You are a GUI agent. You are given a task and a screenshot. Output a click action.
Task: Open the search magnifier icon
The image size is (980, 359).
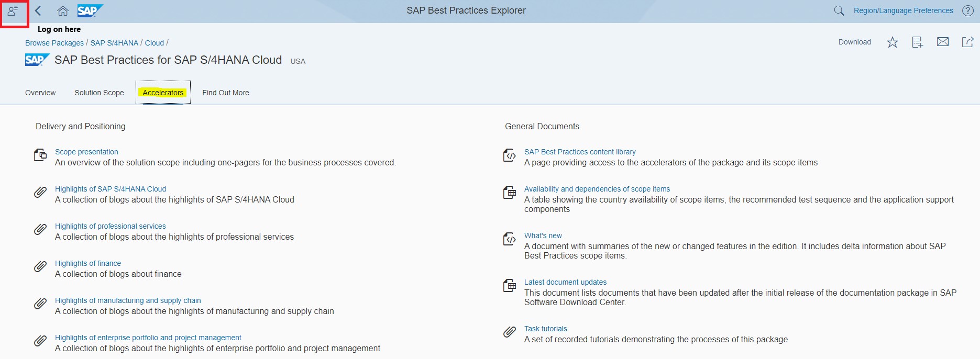[x=839, y=10]
